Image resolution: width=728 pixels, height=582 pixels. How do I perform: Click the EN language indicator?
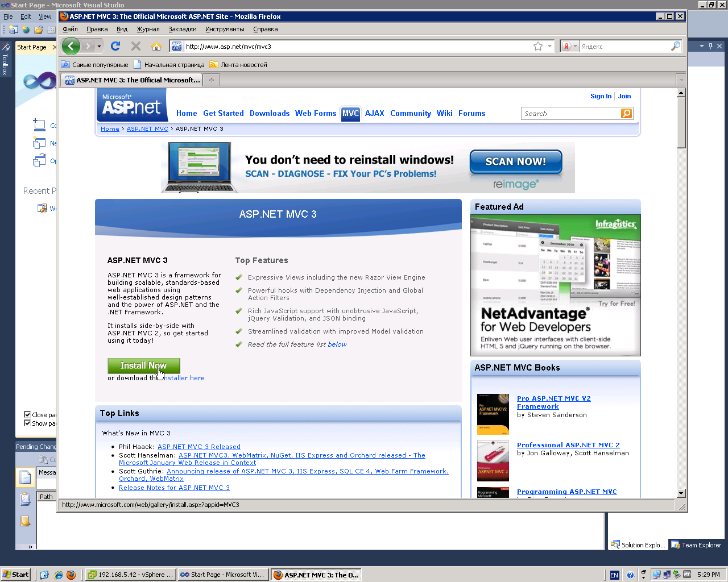[x=614, y=575]
